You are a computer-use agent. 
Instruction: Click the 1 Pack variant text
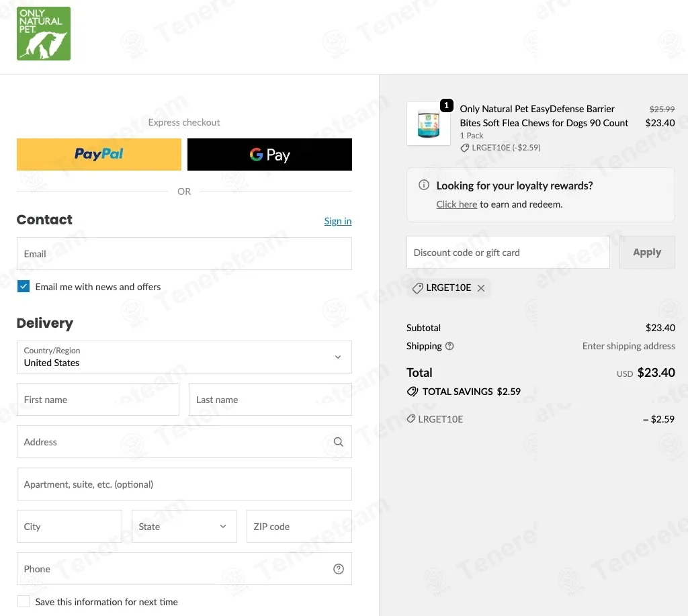[x=472, y=136]
